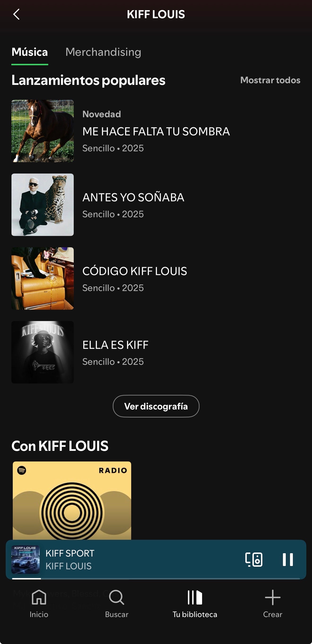Open the ANTES YO SOÑABA single
The height and width of the screenshot is (644, 312).
coord(133,197)
